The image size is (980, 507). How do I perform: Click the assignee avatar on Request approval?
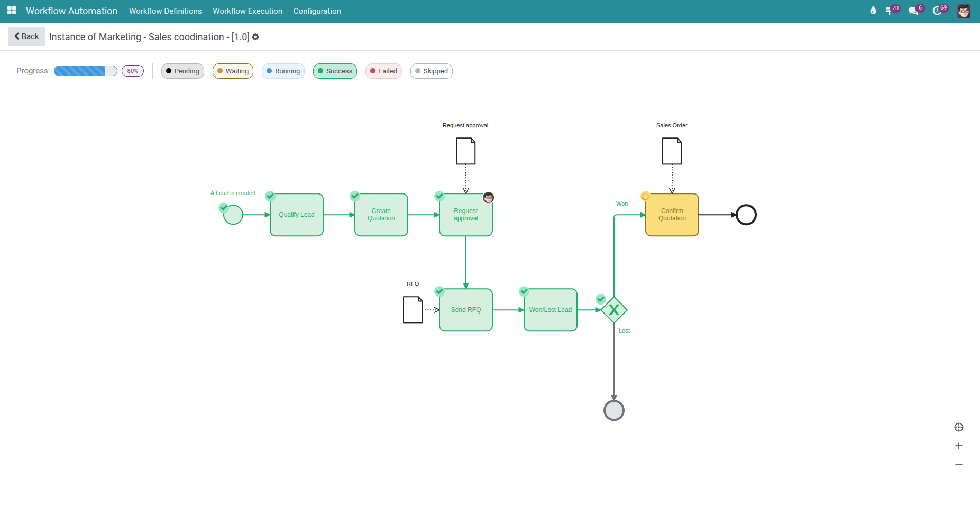pyautogui.click(x=488, y=197)
